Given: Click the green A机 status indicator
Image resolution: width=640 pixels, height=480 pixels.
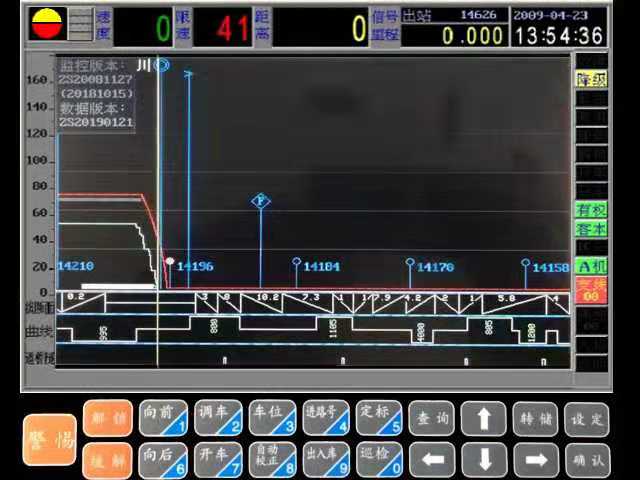Looking at the screenshot, I should (x=590, y=266).
